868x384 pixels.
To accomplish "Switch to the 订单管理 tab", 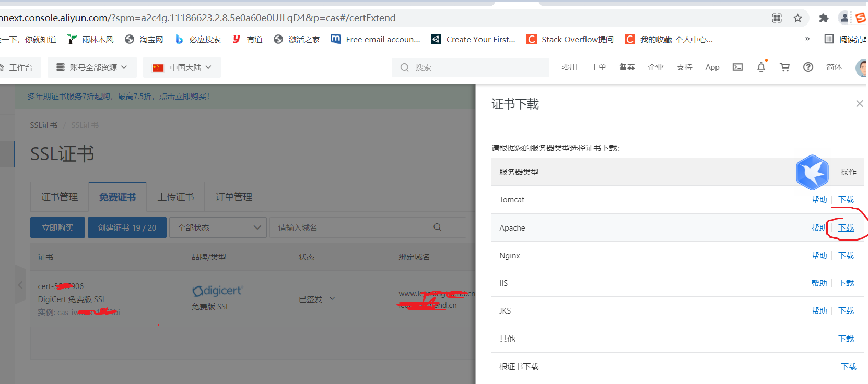I will [x=233, y=197].
